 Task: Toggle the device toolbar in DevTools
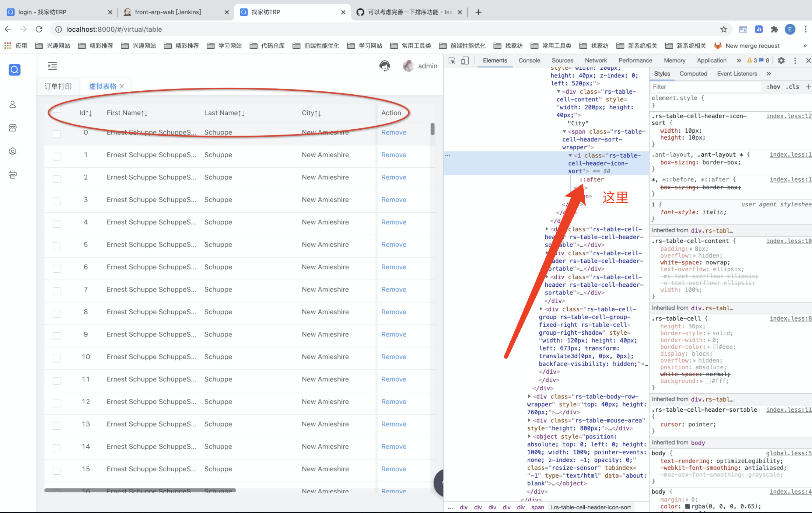pos(465,60)
